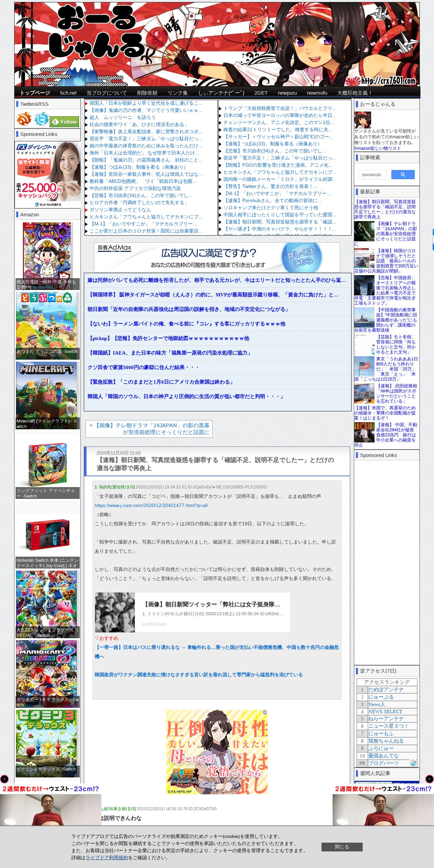The width and height of the screenshot is (434, 868).
Task: Open News人 in access ranking
Action: click(x=377, y=704)
